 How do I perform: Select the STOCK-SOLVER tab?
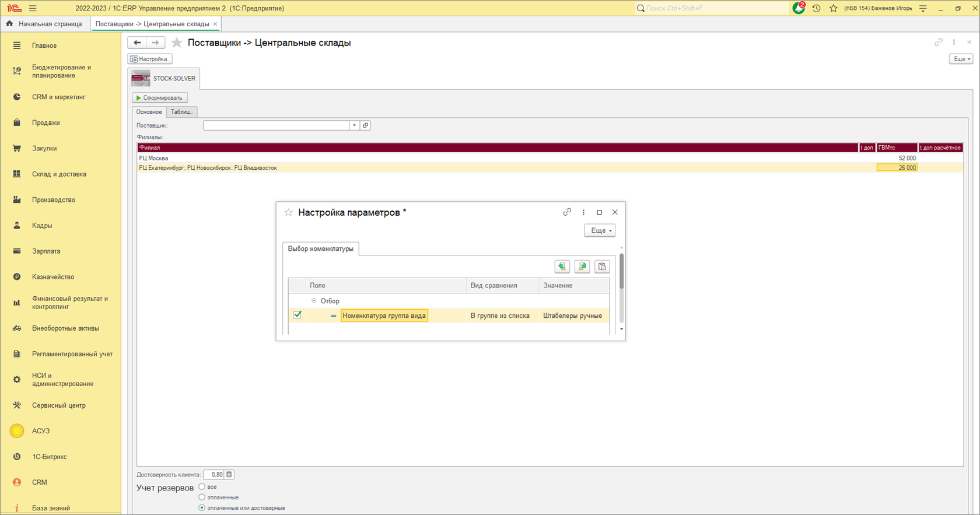point(164,78)
